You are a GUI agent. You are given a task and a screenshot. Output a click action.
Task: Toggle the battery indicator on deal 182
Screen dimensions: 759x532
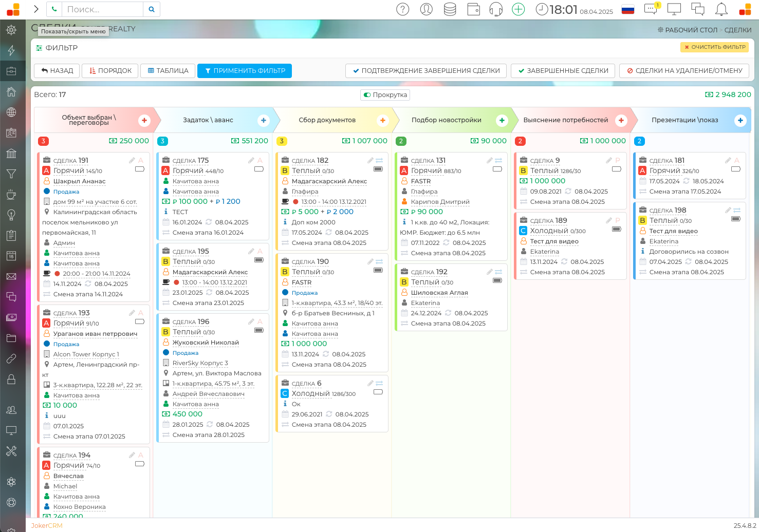(x=378, y=169)
